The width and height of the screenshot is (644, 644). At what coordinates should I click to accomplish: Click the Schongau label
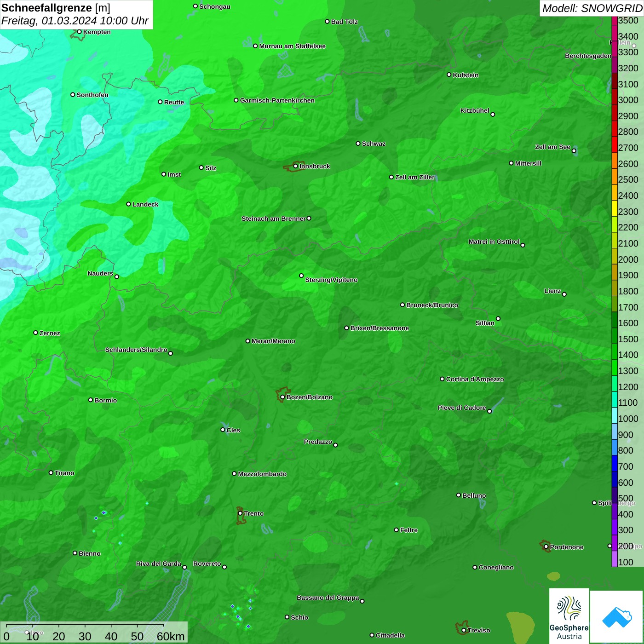(x=215, y=6)
